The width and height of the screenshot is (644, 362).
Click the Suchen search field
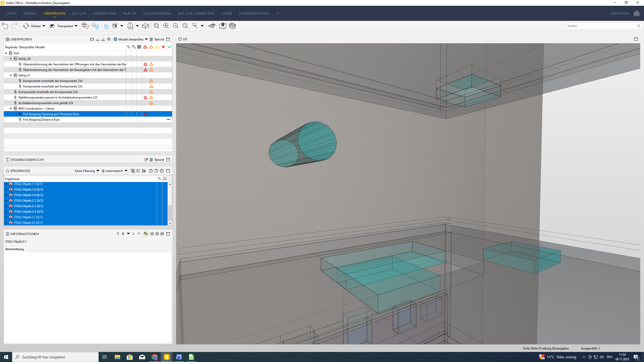601,26
